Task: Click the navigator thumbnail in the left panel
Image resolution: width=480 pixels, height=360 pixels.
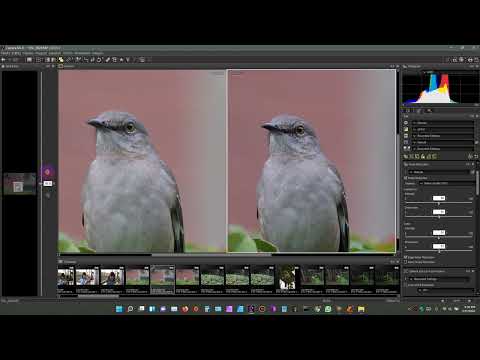Action: pos(20,183)
